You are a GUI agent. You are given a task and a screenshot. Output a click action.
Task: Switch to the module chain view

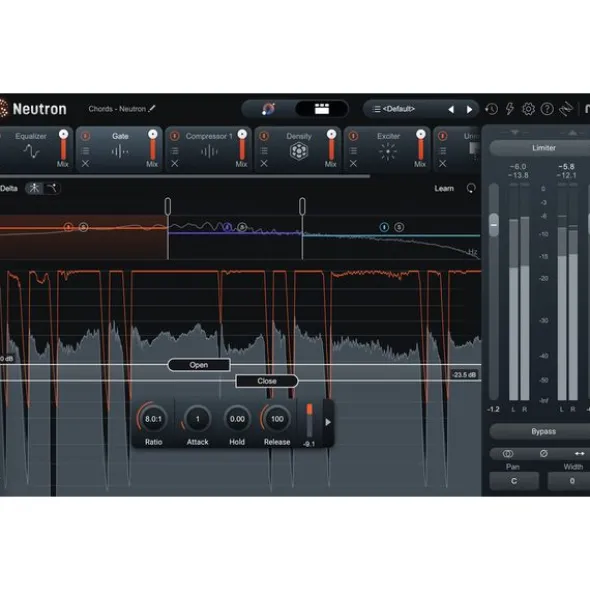[322, 109]
